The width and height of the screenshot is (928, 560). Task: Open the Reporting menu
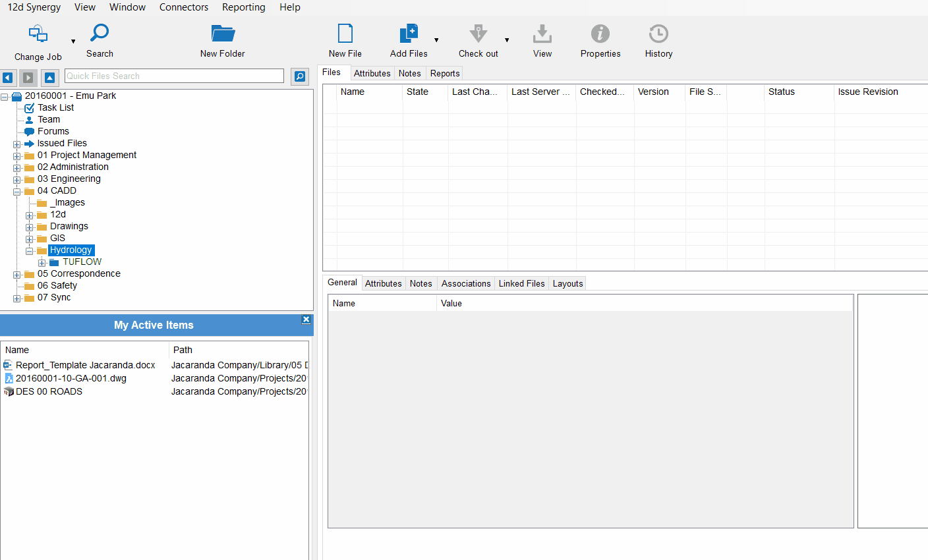(x=243, y=7)
